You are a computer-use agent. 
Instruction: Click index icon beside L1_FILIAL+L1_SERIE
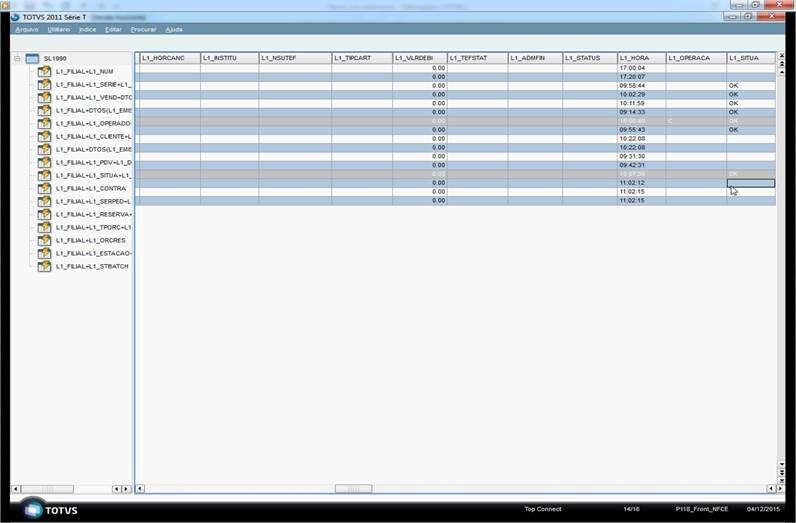coord(45,84)
